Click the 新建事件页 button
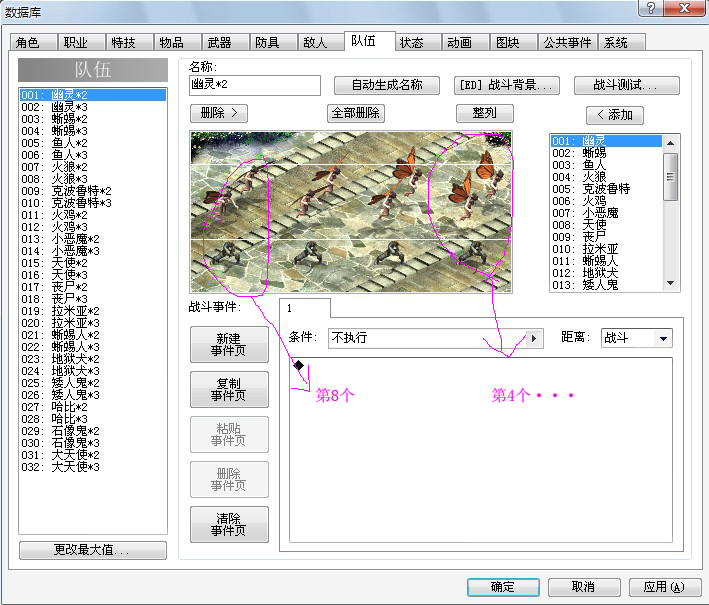This screenshot has height=605, width=709. [x=229, y=345]
